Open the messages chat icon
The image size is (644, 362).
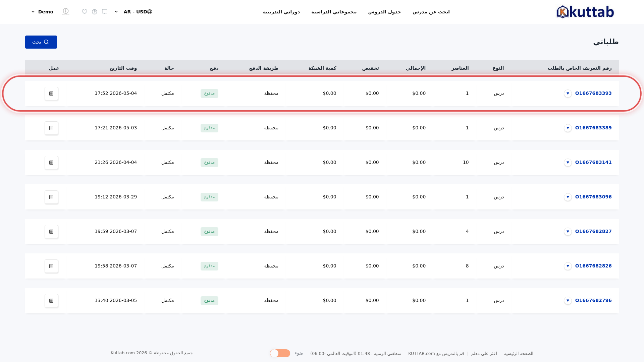[x=105, y=12]
